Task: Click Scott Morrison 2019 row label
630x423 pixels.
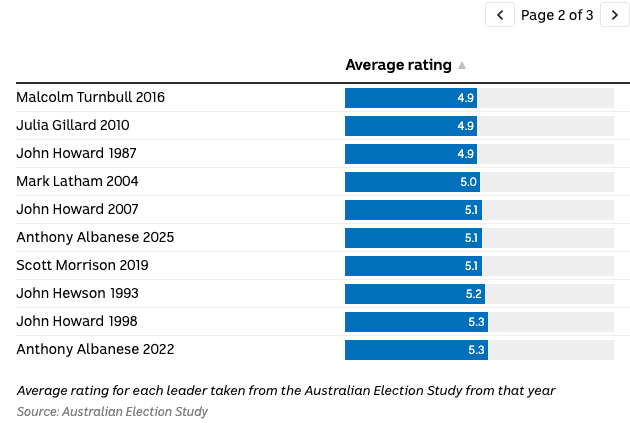Action: click(82, 266)
